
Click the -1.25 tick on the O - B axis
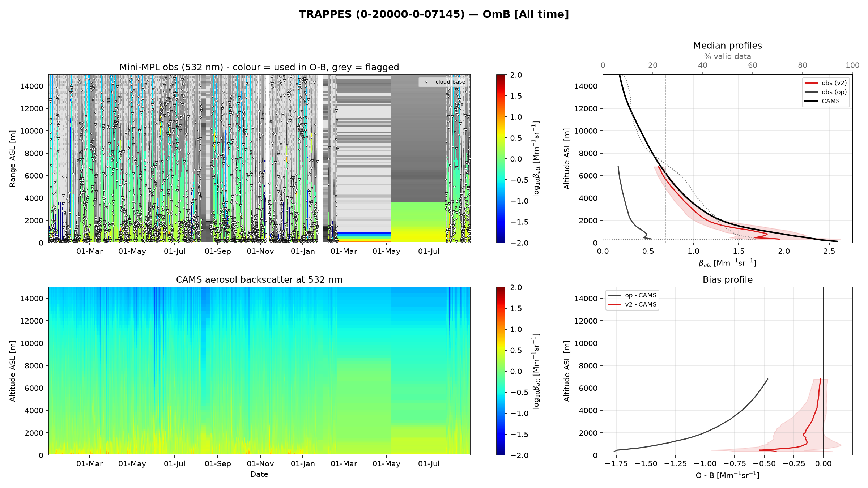coord(676,464)
